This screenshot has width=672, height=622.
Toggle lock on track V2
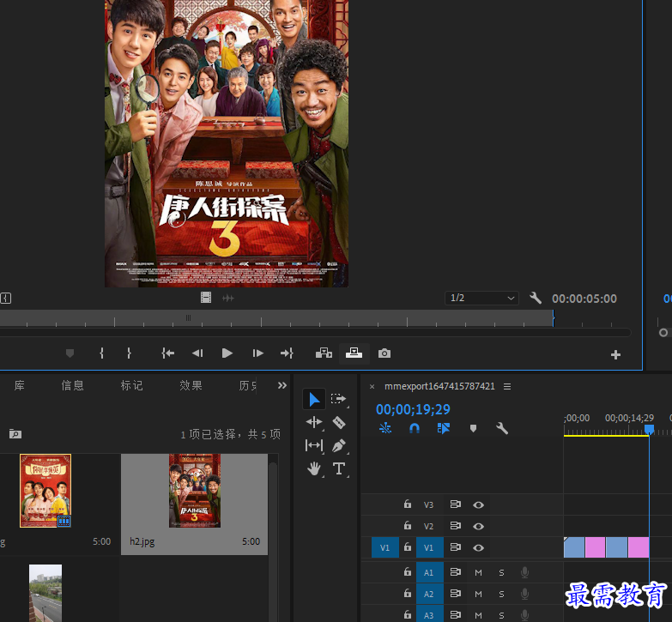408,526
